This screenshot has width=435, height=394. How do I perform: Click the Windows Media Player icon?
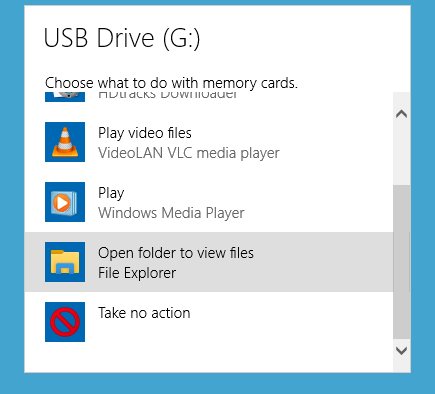click(x=65, y=202)
